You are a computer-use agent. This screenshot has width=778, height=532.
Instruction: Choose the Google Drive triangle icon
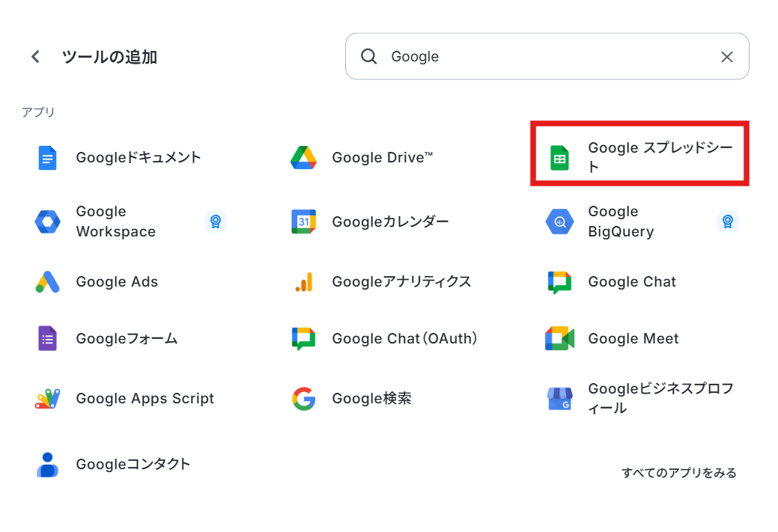point(304,158)
